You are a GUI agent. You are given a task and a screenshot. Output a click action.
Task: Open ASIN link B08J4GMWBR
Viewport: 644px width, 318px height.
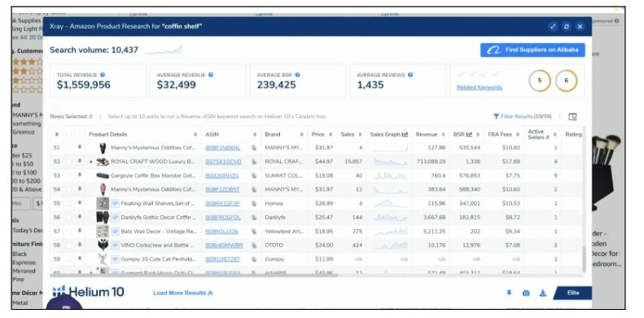(x=224, y=245)
